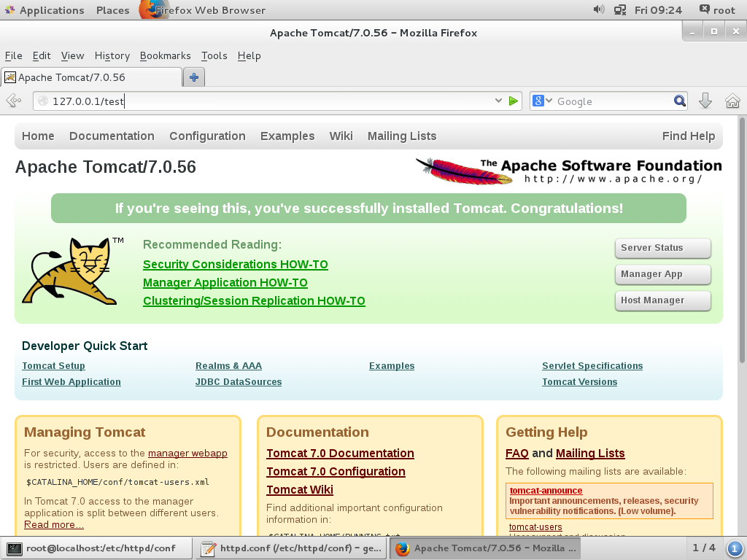747x560 pixels.
Task: Click the Manager App button
Action: click(x=662, y=274)
